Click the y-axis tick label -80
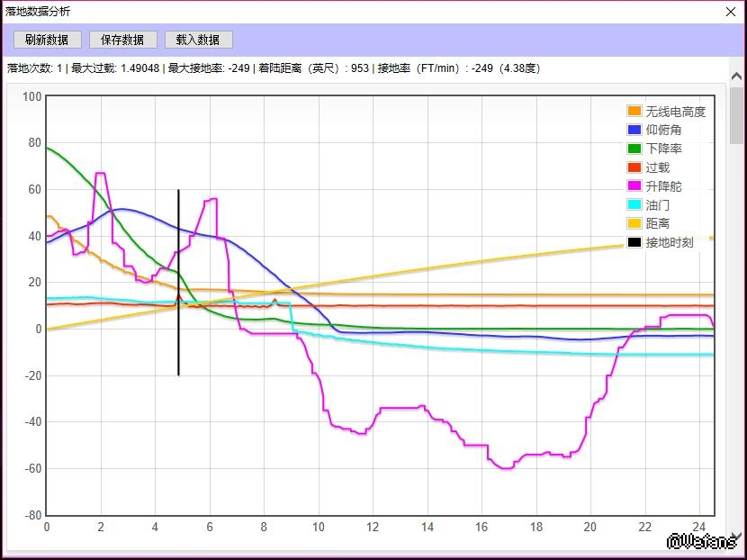This screenshot has height=560, width=747. click(x=31, y=516)
